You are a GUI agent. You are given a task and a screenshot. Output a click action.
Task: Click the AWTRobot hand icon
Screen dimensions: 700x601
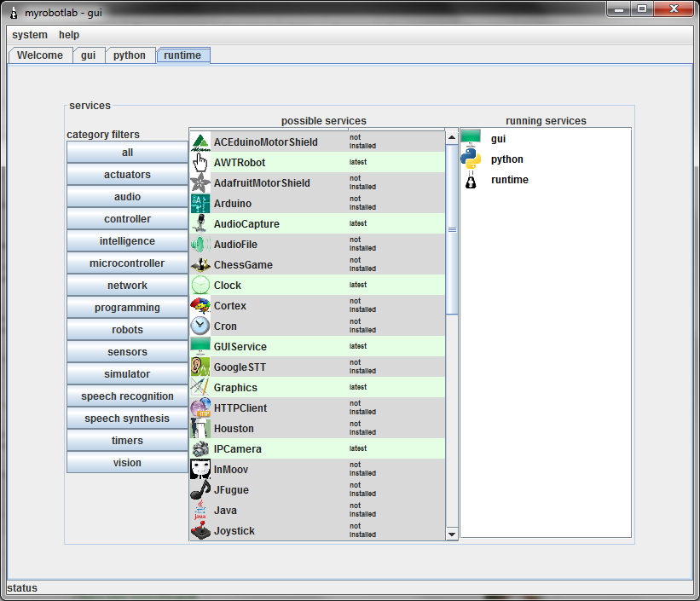[x=200, y=163]
